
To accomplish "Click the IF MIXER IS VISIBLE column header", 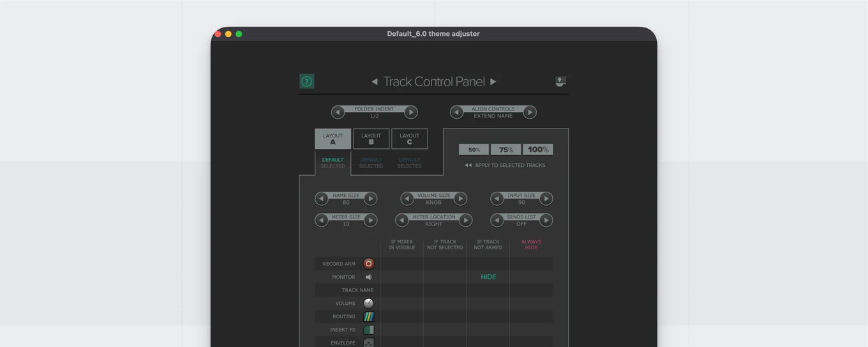I will point(401,245).
